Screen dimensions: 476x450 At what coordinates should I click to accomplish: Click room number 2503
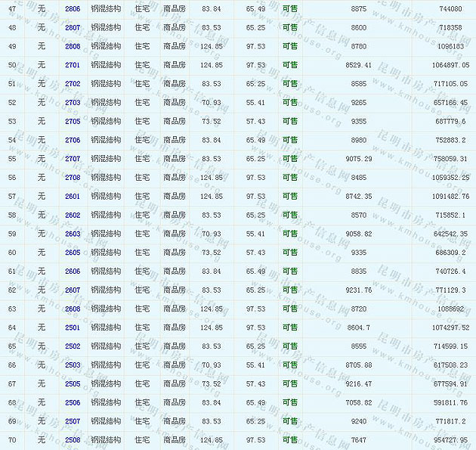click(x=73, y=365)
